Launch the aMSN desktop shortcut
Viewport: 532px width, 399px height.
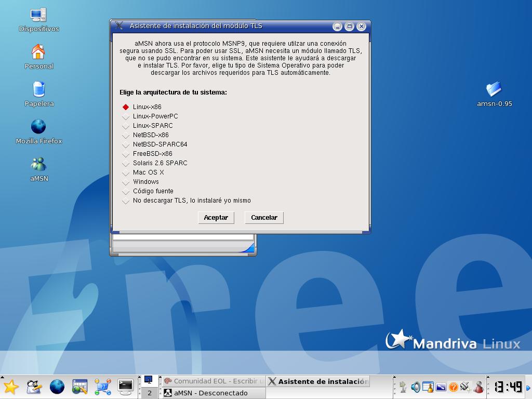(38, 169)
